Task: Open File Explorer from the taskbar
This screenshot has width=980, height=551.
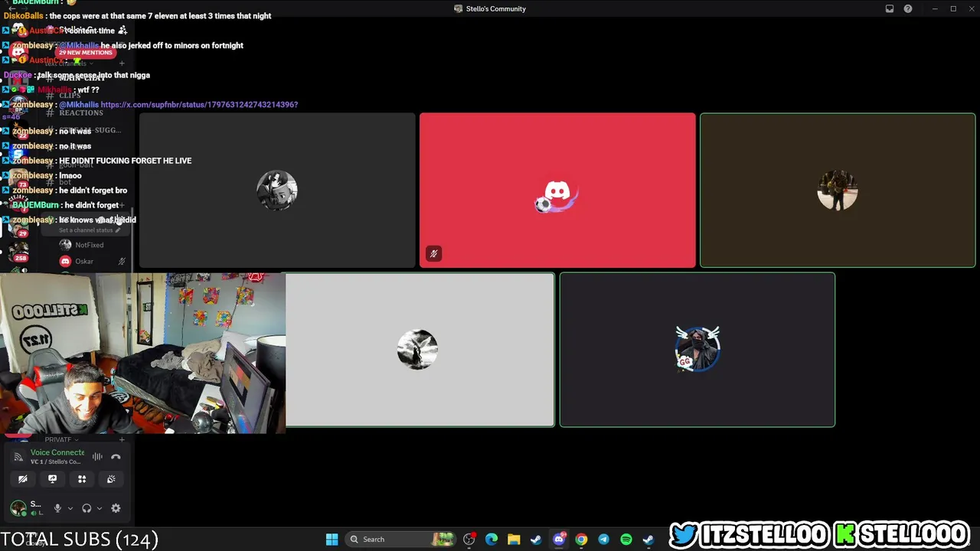Action: click(514, 540)
